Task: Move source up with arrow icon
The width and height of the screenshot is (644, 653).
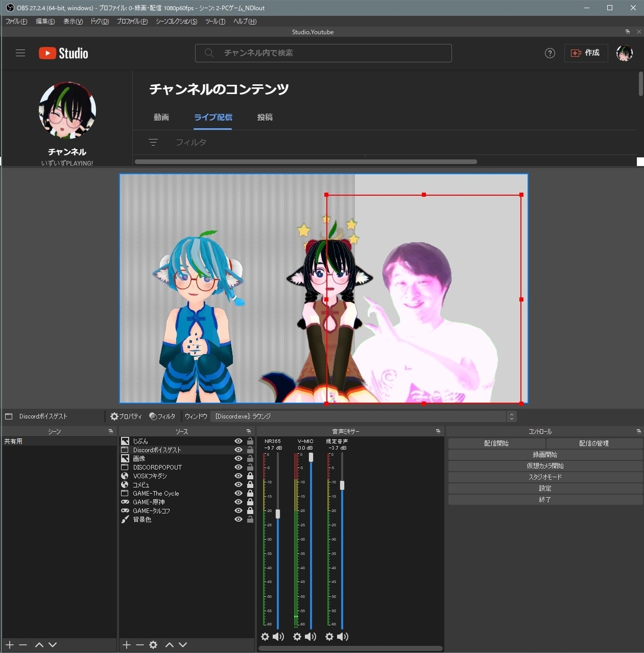Action: coord(170,645)
